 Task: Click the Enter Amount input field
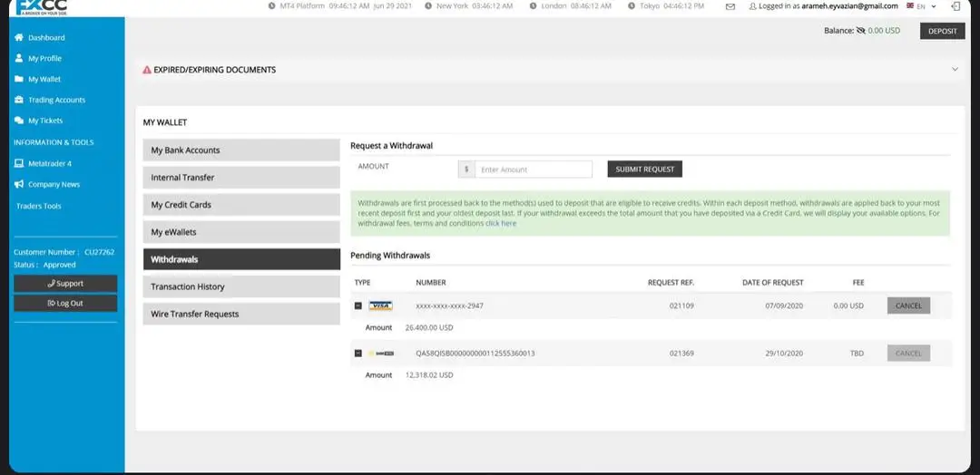(x=534, y=170)
